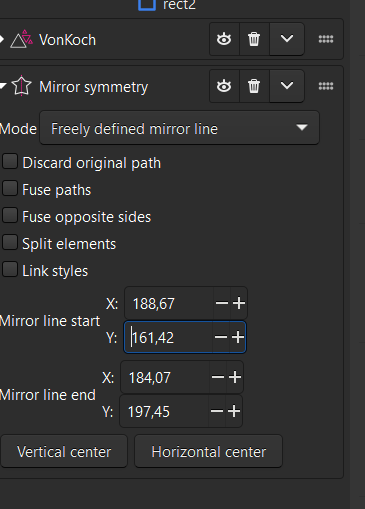Open VonKoch effect options chevron

coord(287,39)
